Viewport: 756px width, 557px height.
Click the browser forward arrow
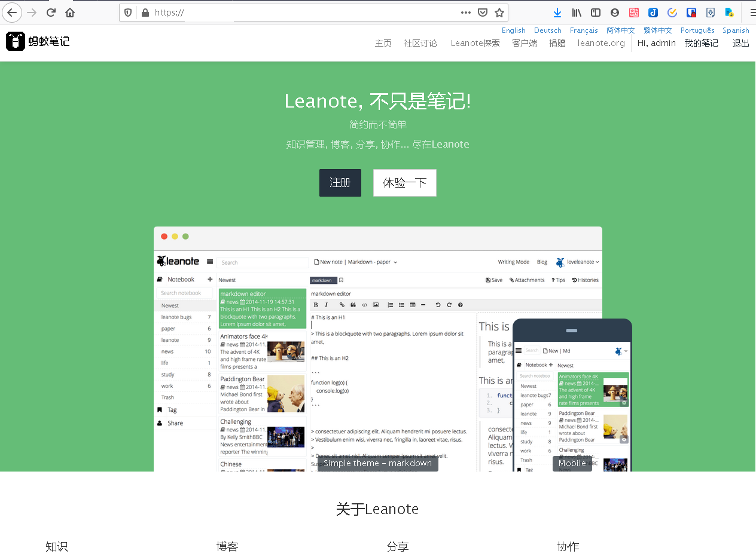[x=32, y=13]
